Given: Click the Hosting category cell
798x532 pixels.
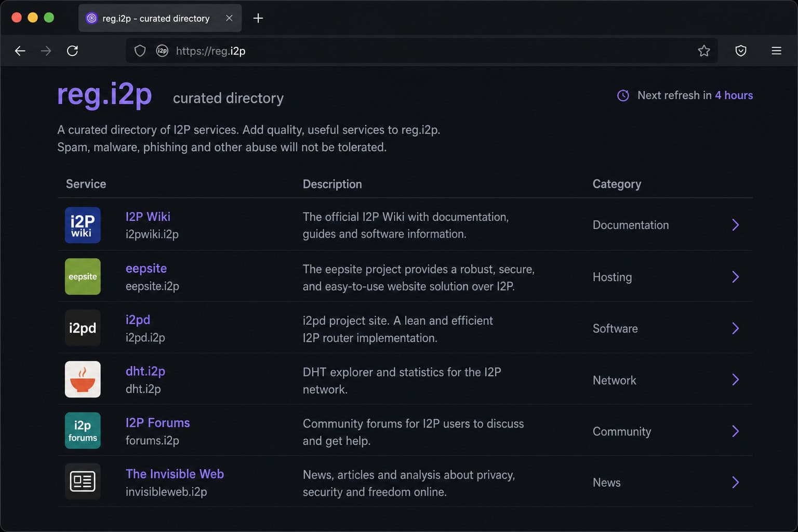Looking at the screenshot, I should [x=612, y=277].
